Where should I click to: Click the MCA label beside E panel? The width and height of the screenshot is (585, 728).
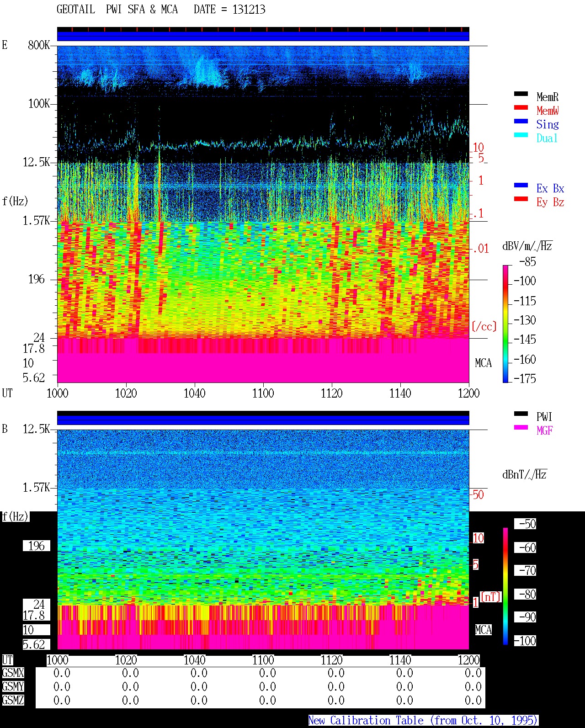483,363
